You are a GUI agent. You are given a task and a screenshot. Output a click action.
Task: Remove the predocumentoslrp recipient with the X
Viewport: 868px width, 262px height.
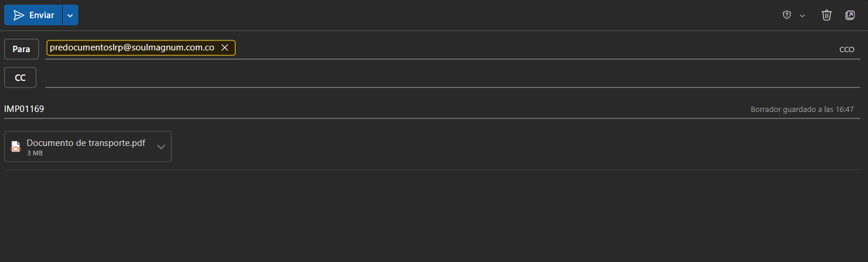click(224, 47)
